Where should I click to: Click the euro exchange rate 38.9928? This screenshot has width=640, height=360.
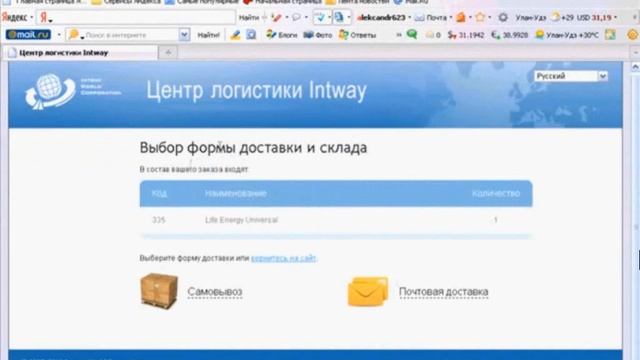pyautogui.click(x=509, y=35)
